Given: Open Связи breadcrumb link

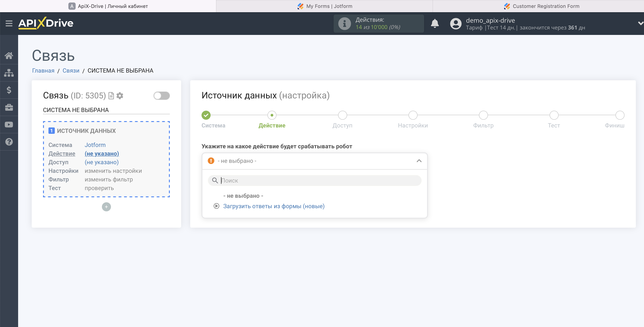Looking at the screenshot, I should click(71, 71).
